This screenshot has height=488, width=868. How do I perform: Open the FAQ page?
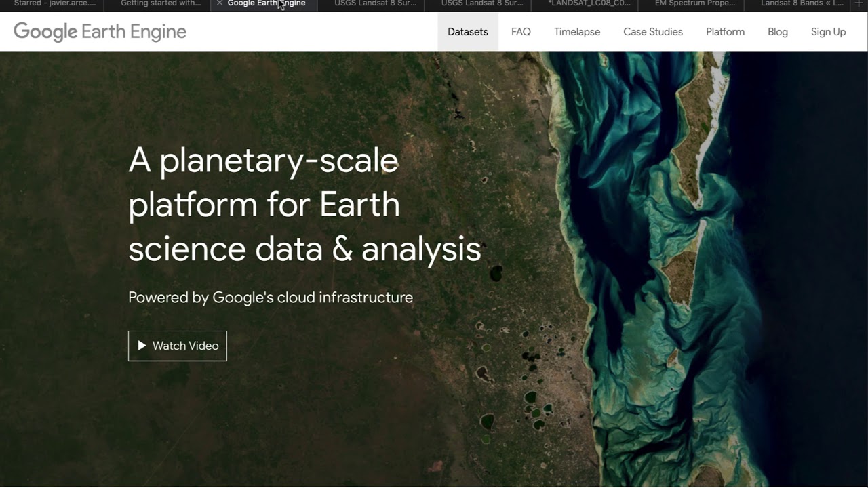(x=521, y=32)
